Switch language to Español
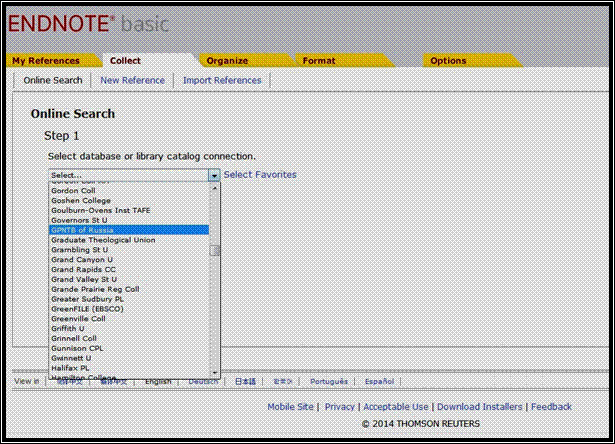The height and width of the screenshot is (444, 615). point(379,381)
